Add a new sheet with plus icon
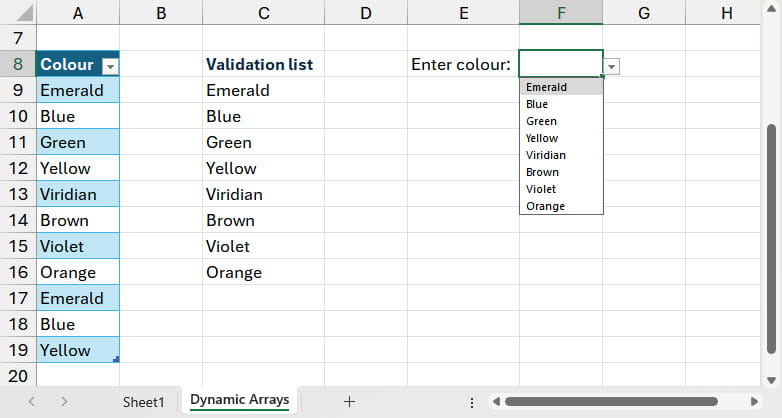The width and height of the screenshot is (782, 418). tap(349, 401)
